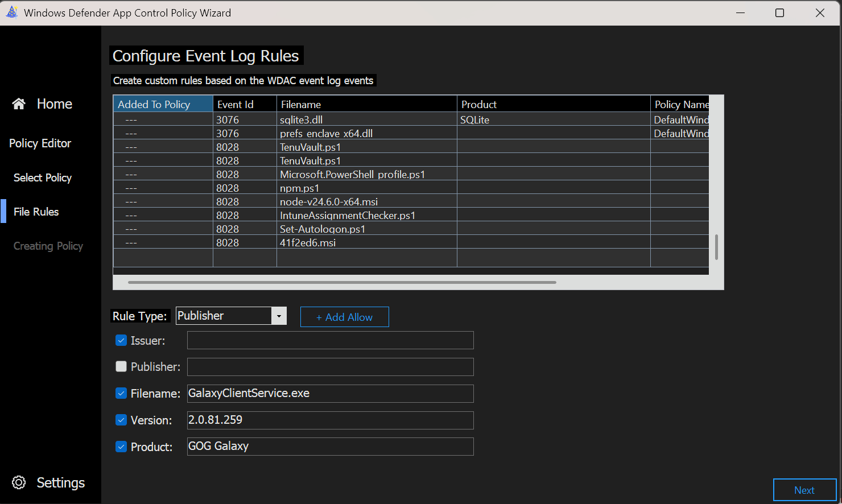
Task: Sort by the Filename column header
Action: [x=366, y=104]
